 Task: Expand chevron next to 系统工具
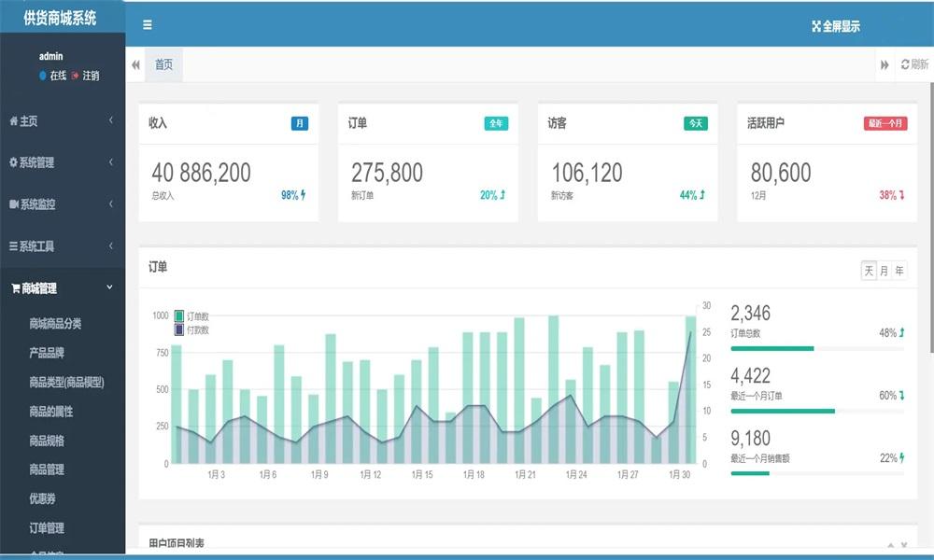[111, 245]
